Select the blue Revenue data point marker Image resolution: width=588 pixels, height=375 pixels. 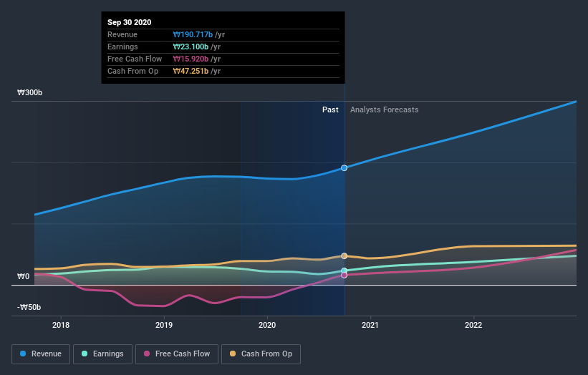(x=344, y=168)
